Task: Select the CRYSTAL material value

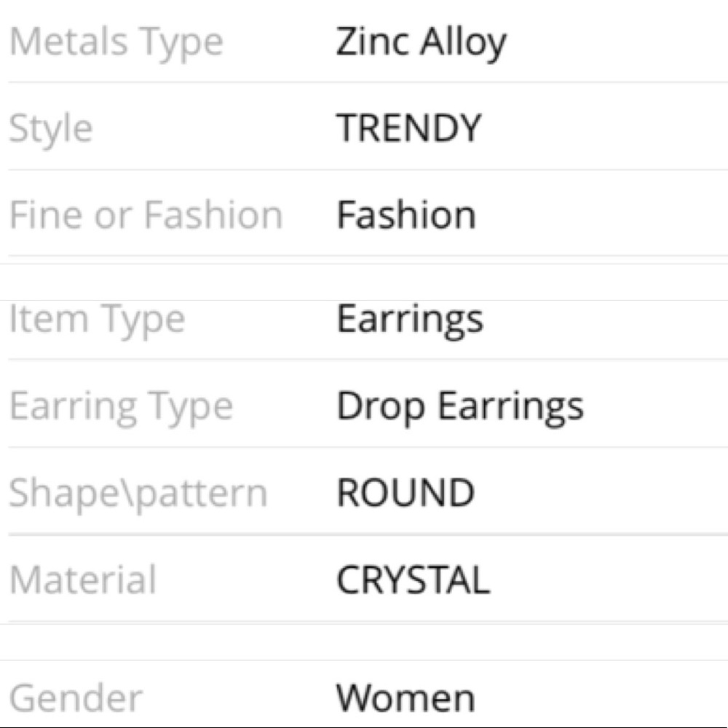Action: (414, 580)
